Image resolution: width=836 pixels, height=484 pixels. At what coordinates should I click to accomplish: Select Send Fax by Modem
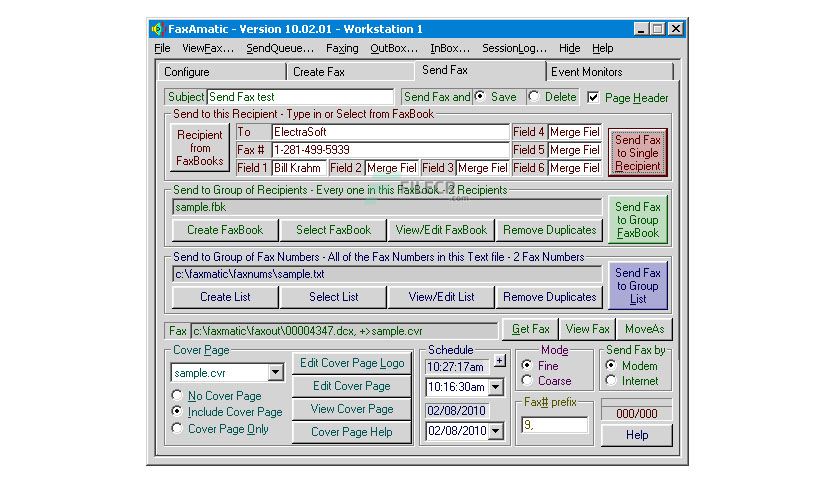pyautogui.click(x=611, y=365)
